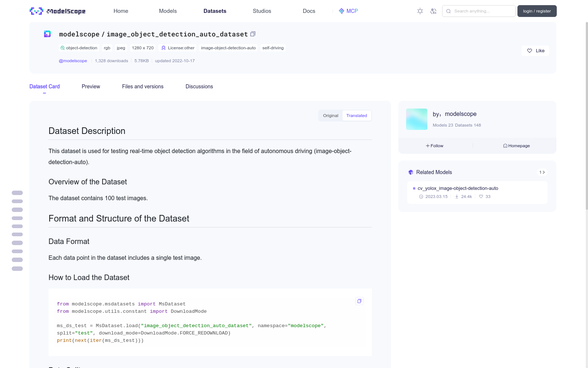Image resolution: width=588 pixels, height=368 pixels.
Task: Click the Data Format heading
Action: coord(69,241)
